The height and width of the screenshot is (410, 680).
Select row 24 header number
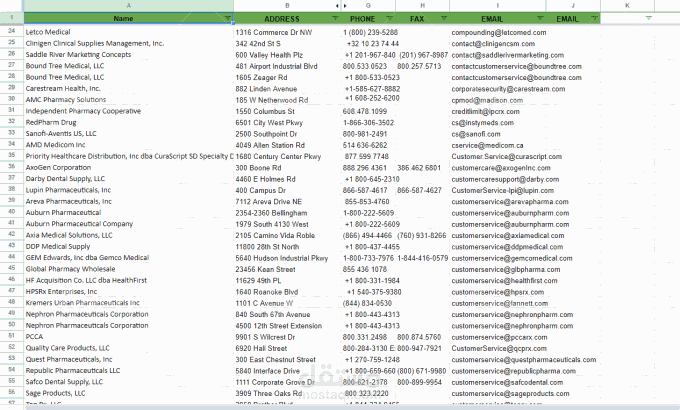(12, 31)
